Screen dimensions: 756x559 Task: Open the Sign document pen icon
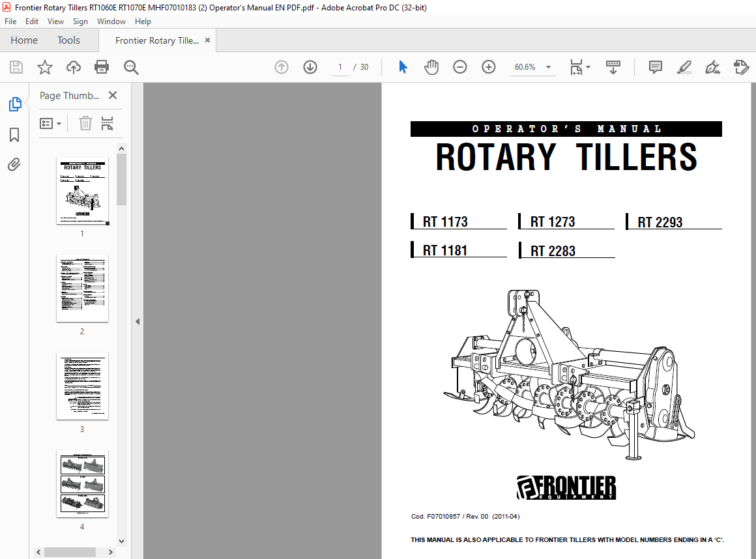pos(712,68)
